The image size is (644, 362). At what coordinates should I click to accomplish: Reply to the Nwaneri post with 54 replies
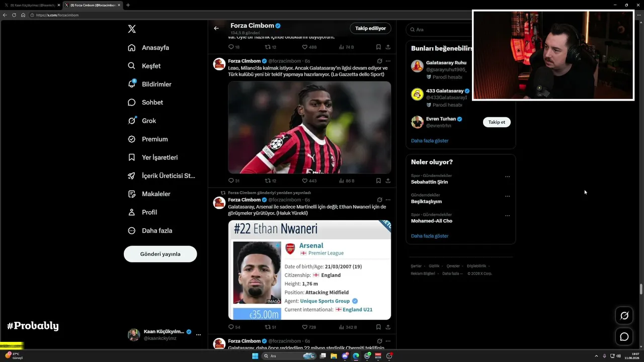point(234,327)
